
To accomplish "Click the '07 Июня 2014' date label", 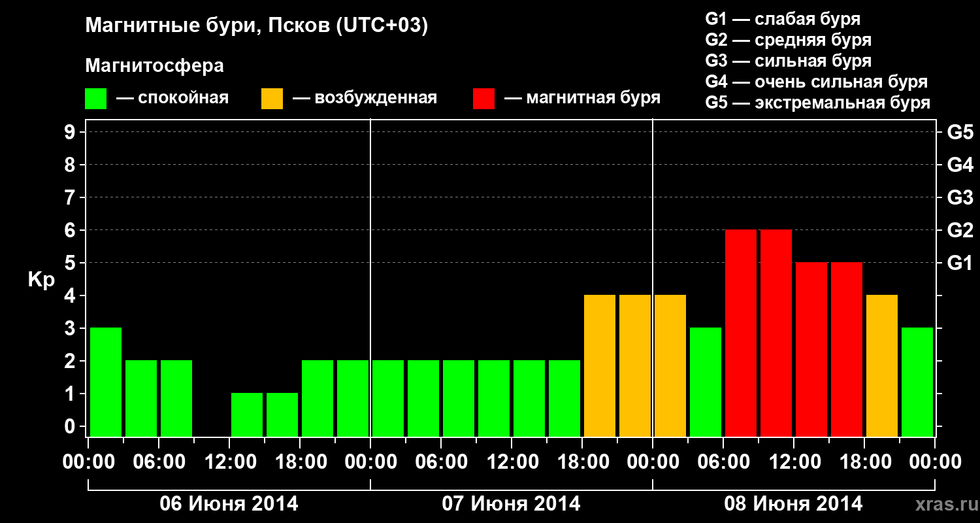I will point(512,503).
